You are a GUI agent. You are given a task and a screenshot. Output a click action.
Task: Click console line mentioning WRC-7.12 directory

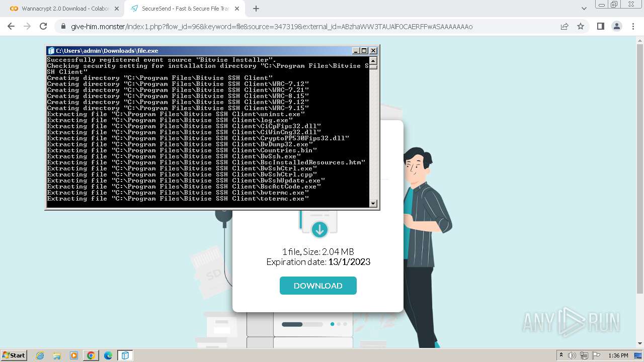click(x=178, y=84)
